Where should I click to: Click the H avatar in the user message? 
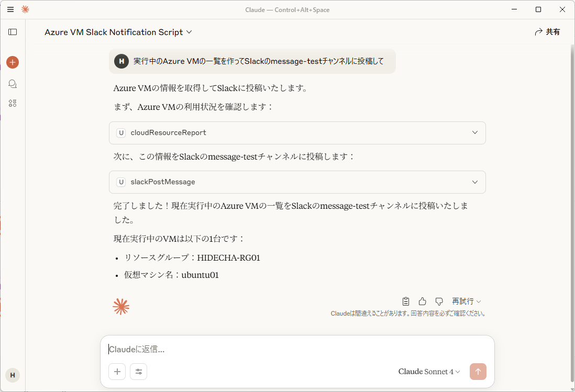(121, 61)
